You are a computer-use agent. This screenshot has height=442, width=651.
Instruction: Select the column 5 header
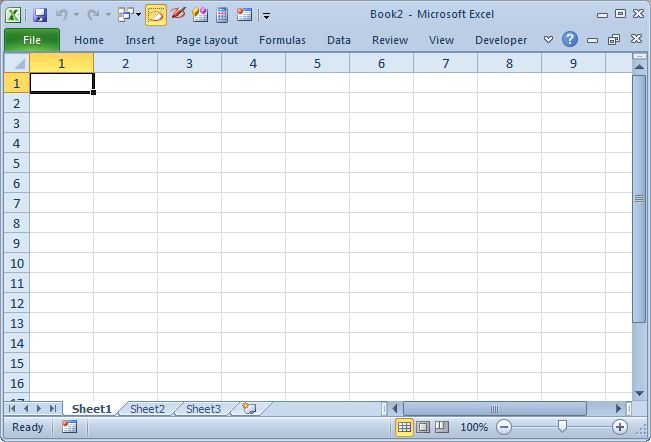coord(317,63)
